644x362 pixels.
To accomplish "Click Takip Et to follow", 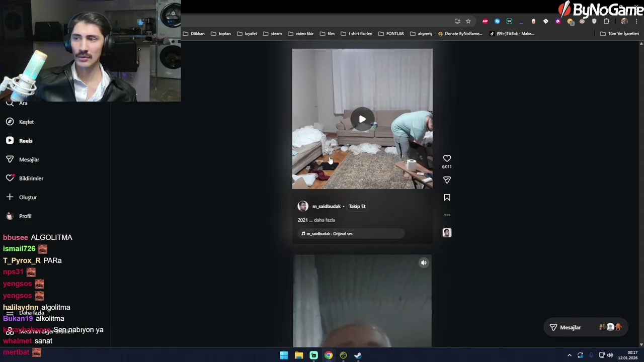I will point(357,206).
